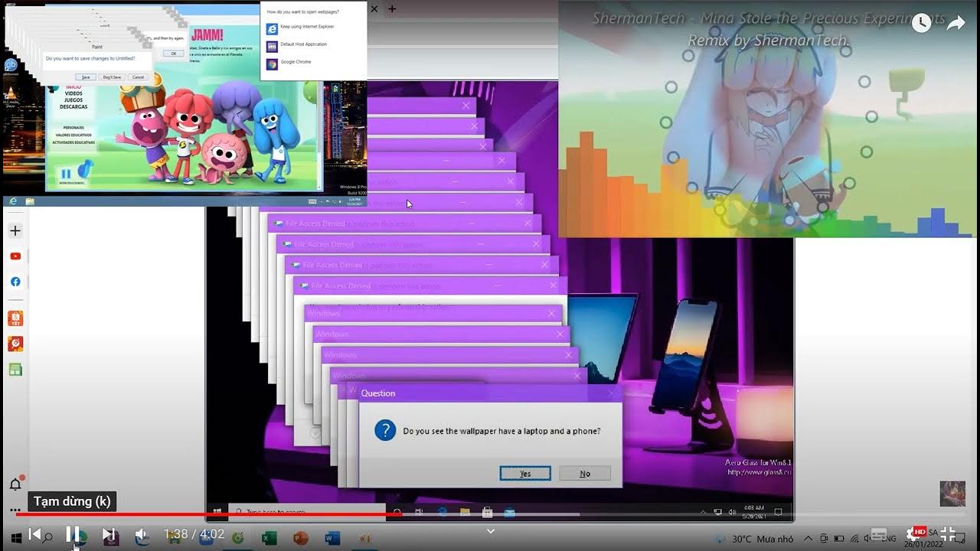
Task: Close the browser tab with the X
Action: pos(374,9)
